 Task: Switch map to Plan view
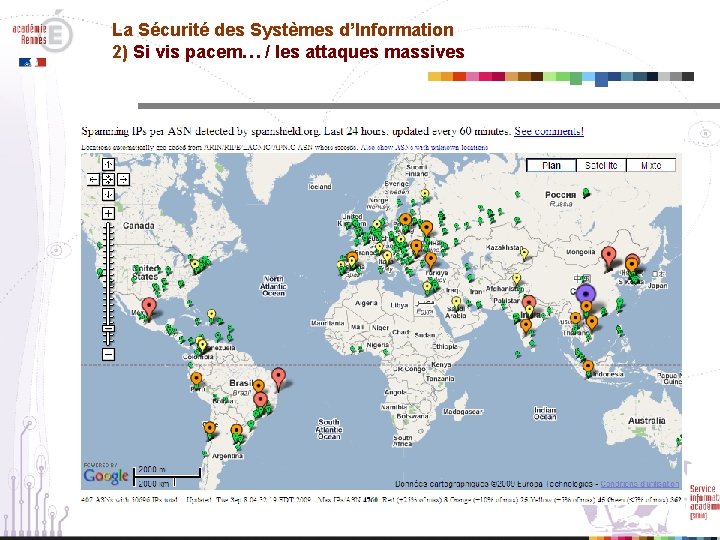pos(551,165)
